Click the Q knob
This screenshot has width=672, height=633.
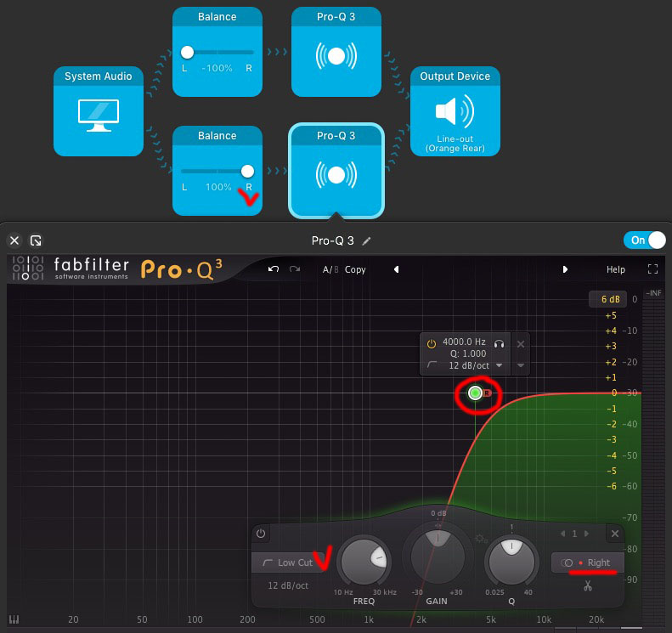(x=511, y=561)
